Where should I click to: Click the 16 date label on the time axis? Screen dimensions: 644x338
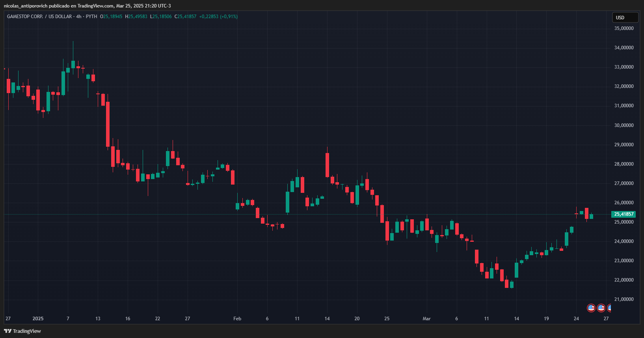pos(128,319)
